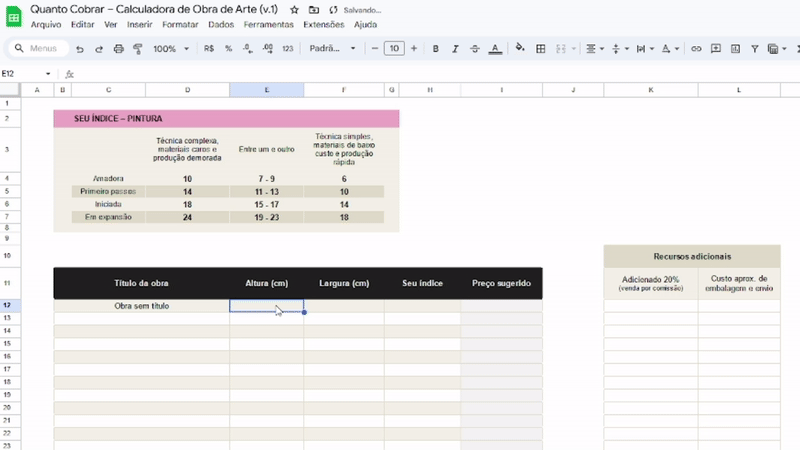The image size is (800, 450).
Task: Select the 'Obra sem título' cell
Action: [x=141, y=306]
